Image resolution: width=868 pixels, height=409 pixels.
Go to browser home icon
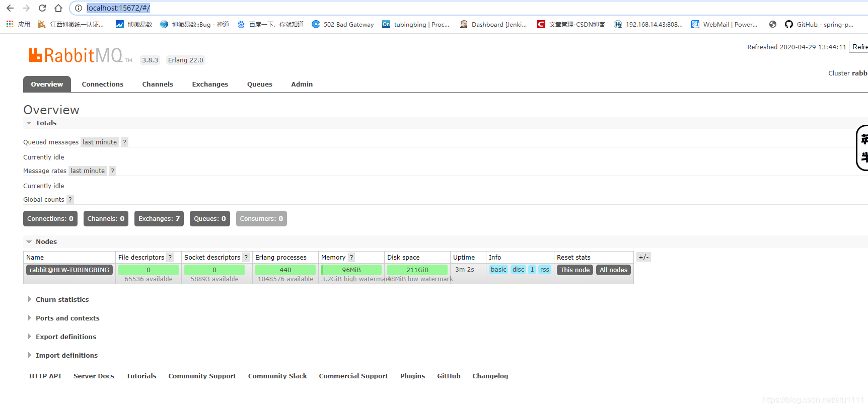click(58, 8)
